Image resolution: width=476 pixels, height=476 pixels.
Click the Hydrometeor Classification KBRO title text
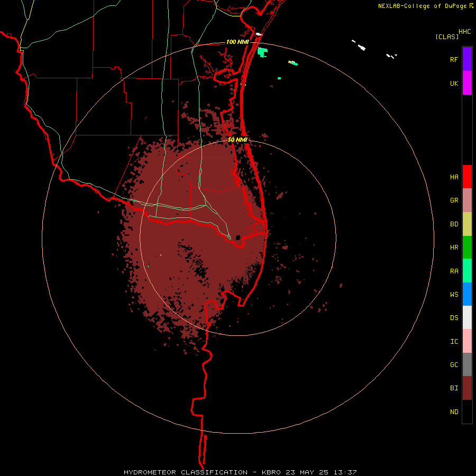point(240,472)
